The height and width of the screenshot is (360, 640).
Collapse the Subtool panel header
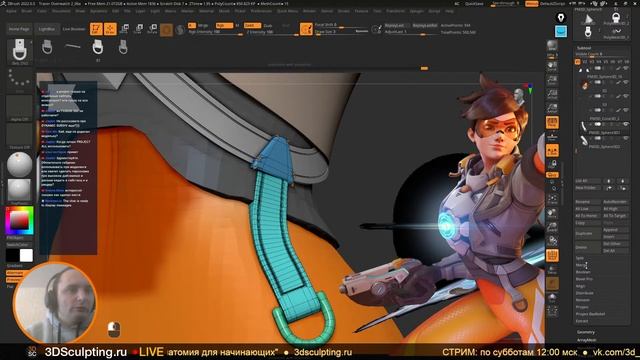[584, 48]
